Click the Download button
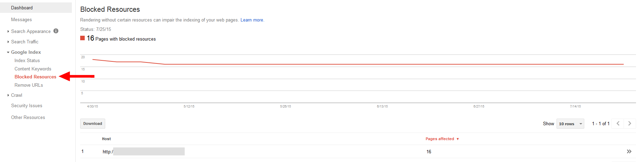644x162 pixels. [x=93, y=123]
